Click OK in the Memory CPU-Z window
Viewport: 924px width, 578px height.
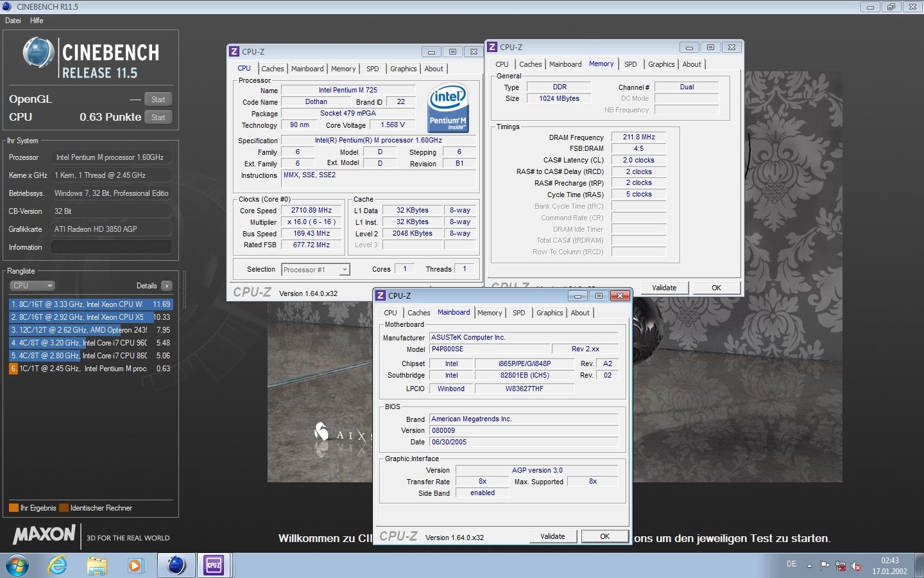coord(716,288)
